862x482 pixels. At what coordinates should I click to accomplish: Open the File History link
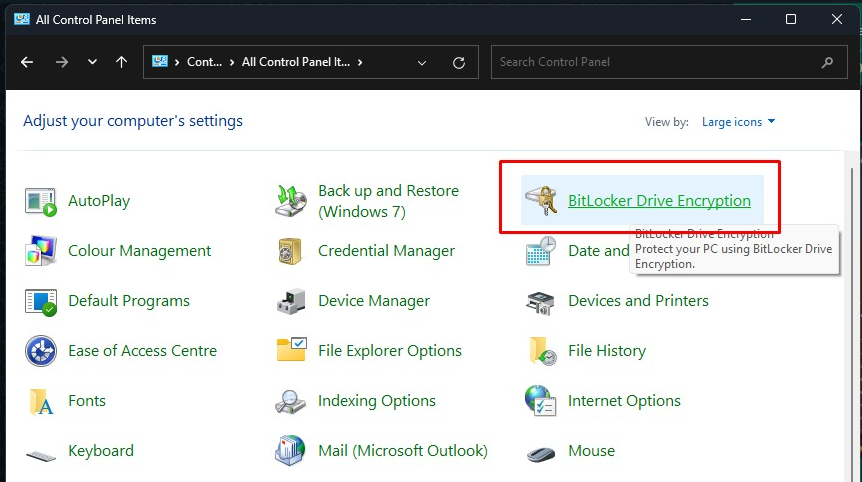pos(607,351)
